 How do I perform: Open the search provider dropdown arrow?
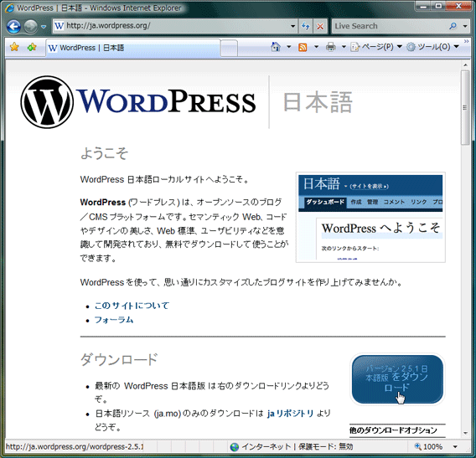coord(465,26)
